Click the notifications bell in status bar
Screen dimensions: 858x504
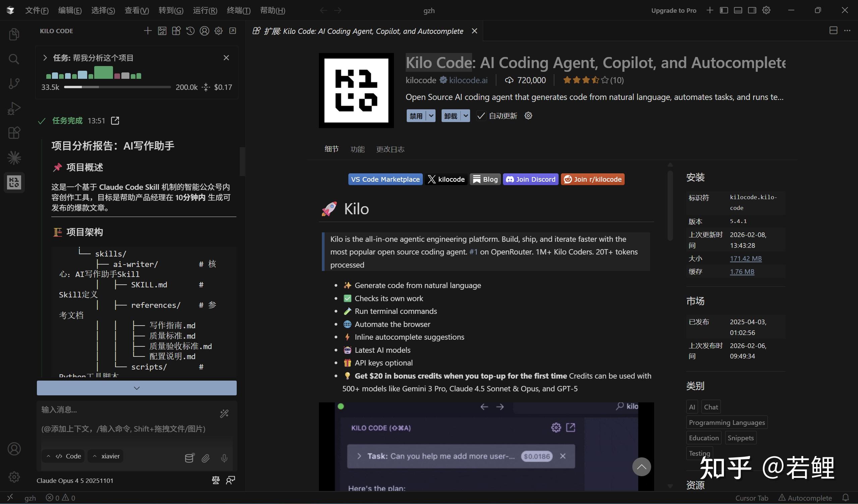(845, 498)
